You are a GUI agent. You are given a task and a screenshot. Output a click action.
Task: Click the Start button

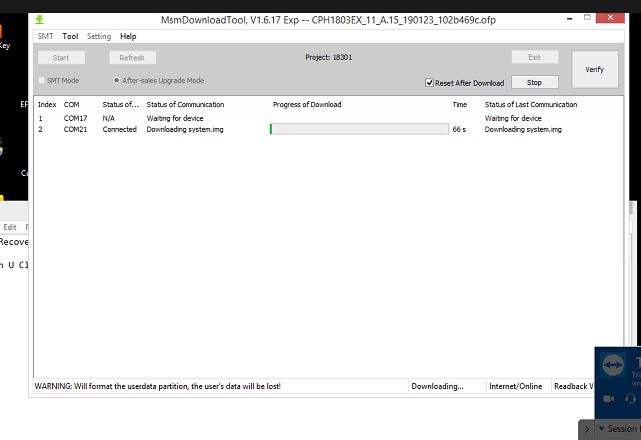point(61,58)
